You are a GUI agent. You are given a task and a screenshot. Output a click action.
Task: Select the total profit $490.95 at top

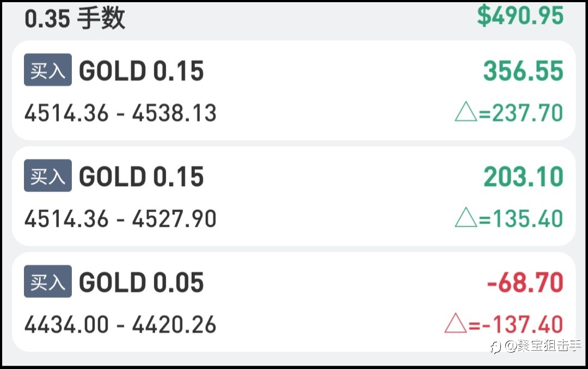point(520,16)
